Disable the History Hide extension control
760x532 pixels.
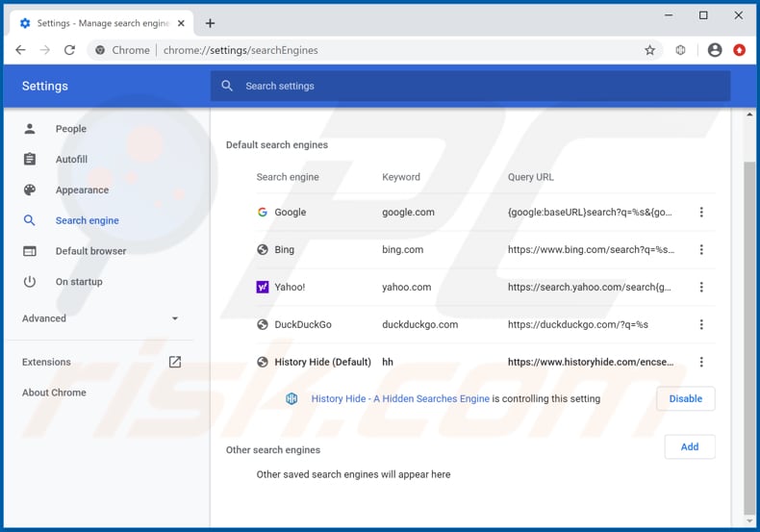pos(685,398)
